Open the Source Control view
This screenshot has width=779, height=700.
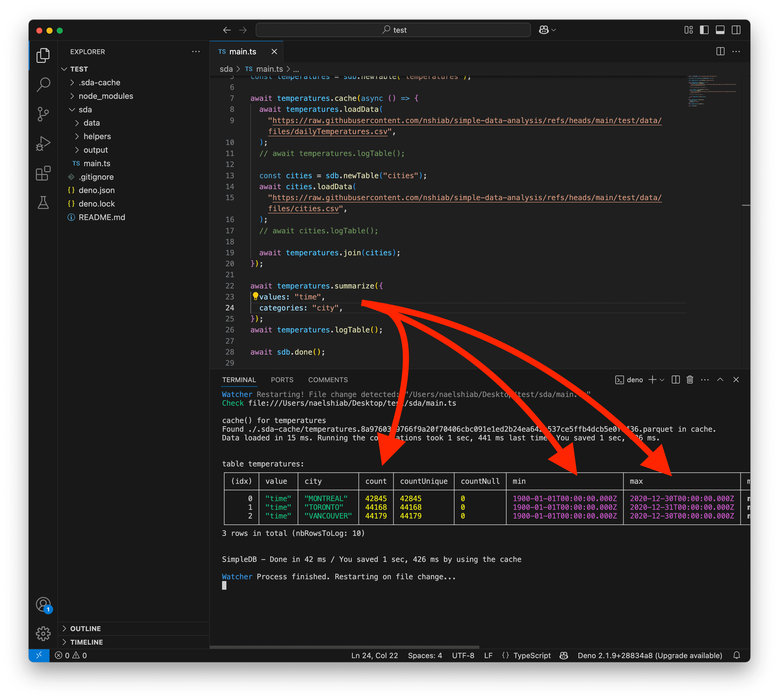[43, 114]
